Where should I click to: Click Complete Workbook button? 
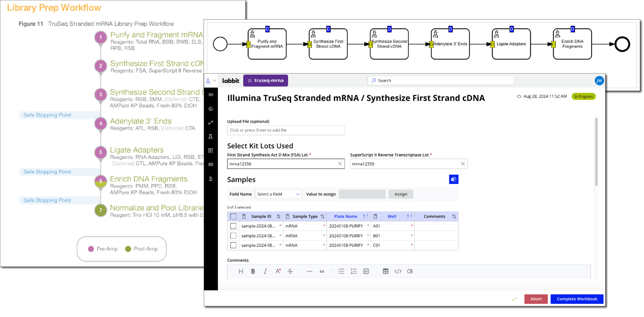(577, 299)
